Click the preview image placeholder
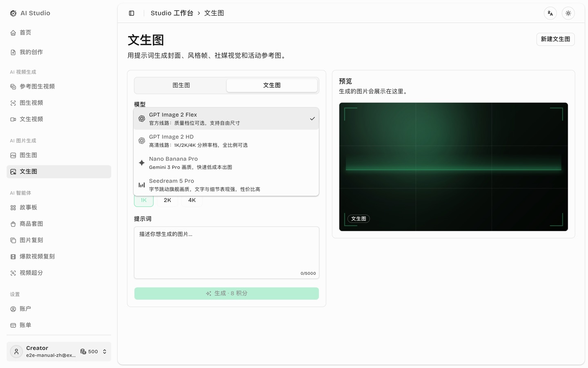This screenshot has width=588, height=368. (x=453, y=167)
